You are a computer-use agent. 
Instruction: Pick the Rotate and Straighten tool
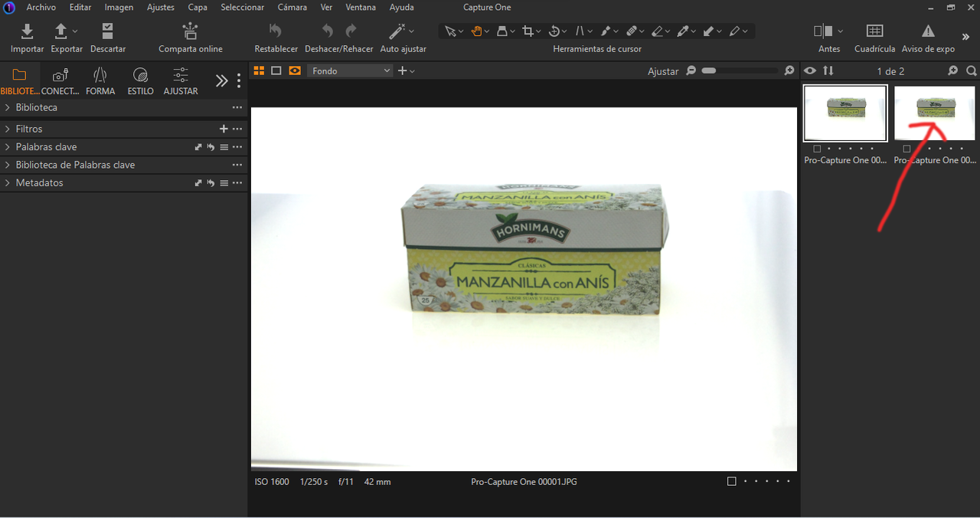[x=554, y=31]
